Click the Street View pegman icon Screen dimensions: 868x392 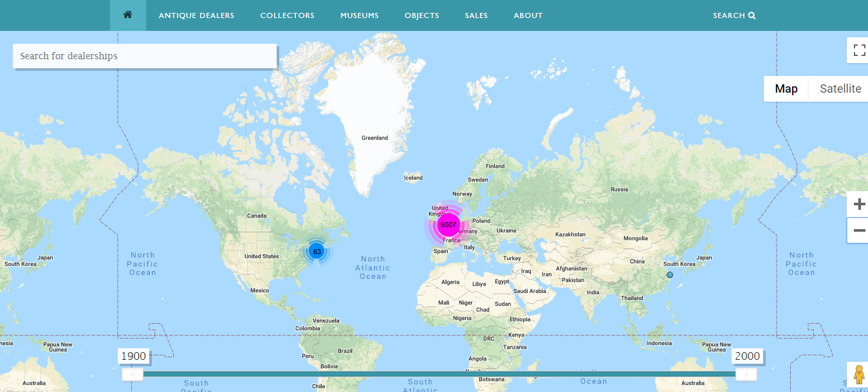pos(858,375)
